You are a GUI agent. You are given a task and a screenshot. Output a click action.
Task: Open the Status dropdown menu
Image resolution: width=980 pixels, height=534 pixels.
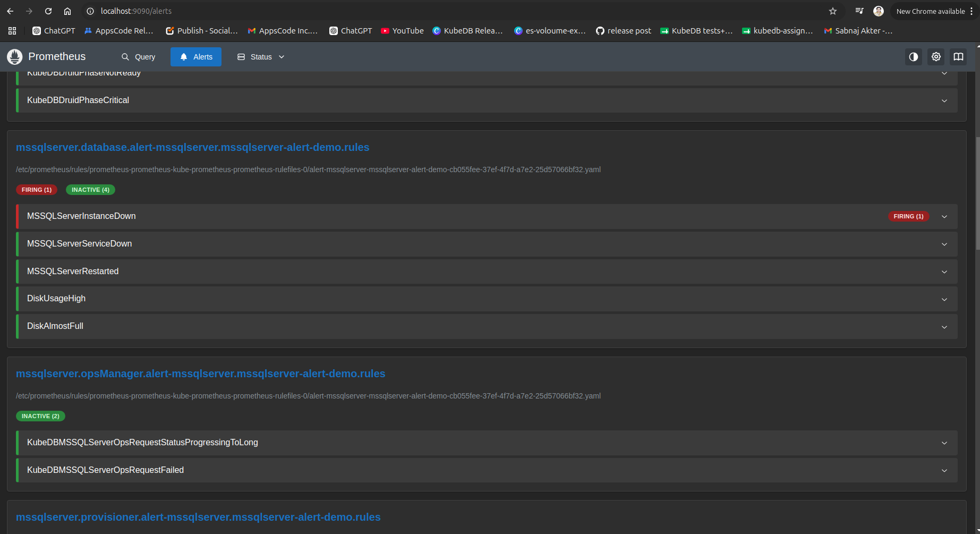tap(261, 57)
